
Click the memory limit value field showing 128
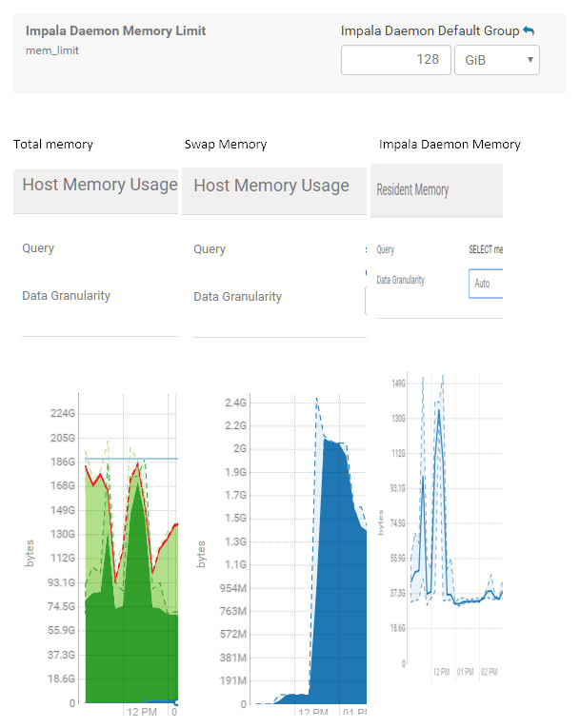coord(395,60)
